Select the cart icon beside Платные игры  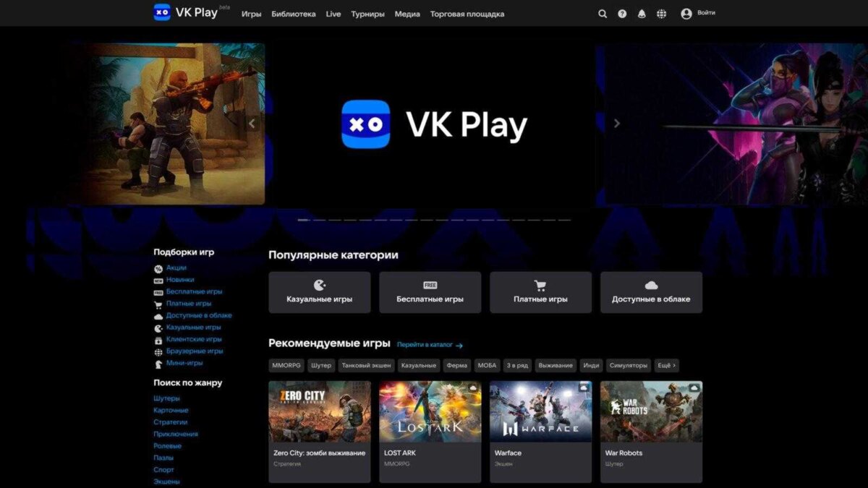tap(158, 304)
